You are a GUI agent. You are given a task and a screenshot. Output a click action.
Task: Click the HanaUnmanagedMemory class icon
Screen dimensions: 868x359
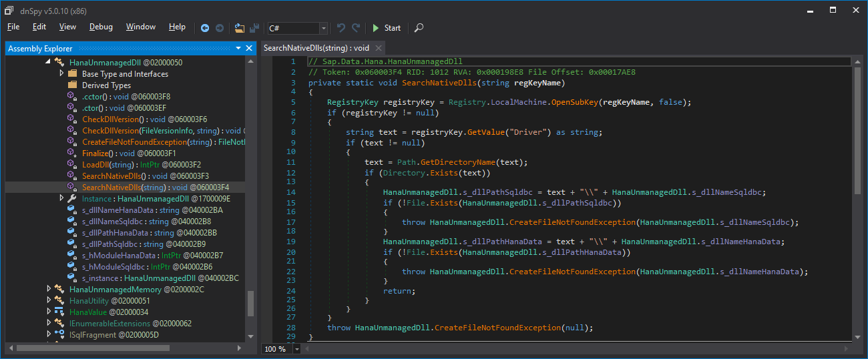59,289
